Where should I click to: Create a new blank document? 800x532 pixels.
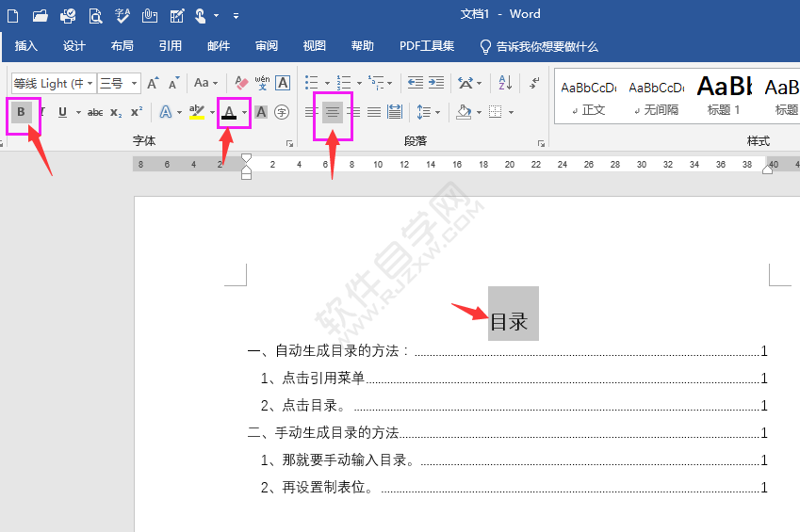tap(13, 16)
